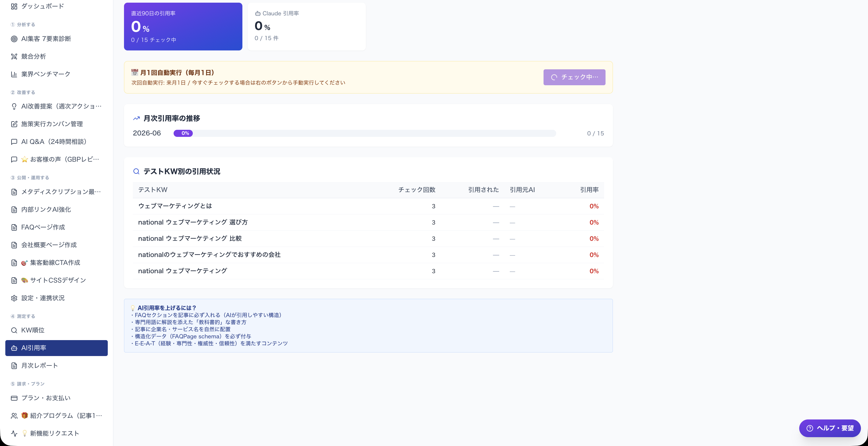Click the magnifier icon for KW順位
The width and height of the screenshot is (868, 446).
pyautogui.click(x=14, y=331)
